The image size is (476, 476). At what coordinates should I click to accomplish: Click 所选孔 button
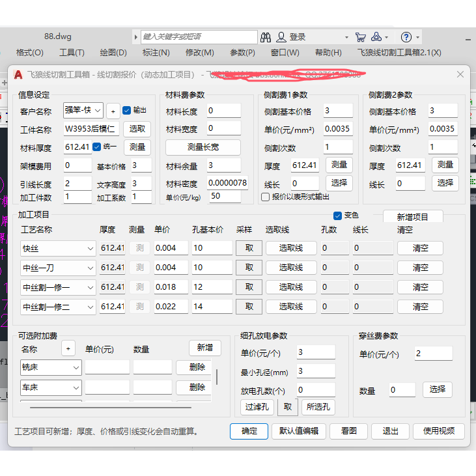pos(318,407)
